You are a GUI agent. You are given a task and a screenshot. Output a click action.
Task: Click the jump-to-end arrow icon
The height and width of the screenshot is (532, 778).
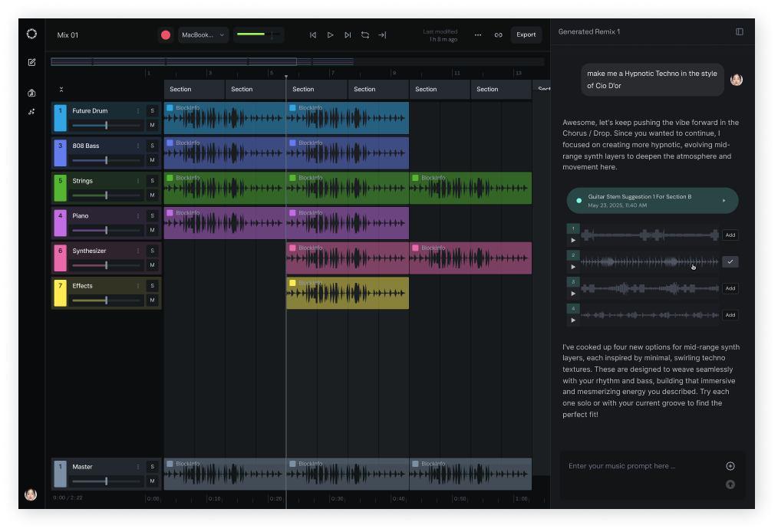point(382,35)
